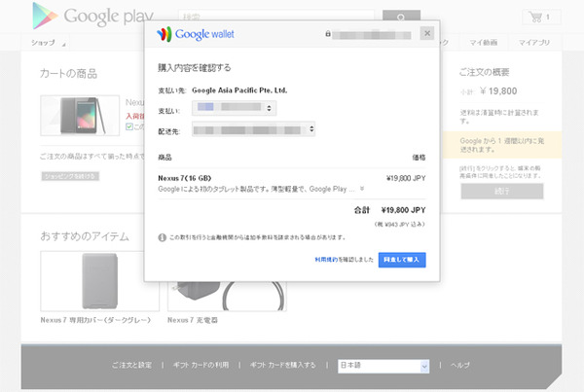The width and height of the screenshot is (584, 392).
Task: Click the lock icon in wallet header
Action: (328, 33)
